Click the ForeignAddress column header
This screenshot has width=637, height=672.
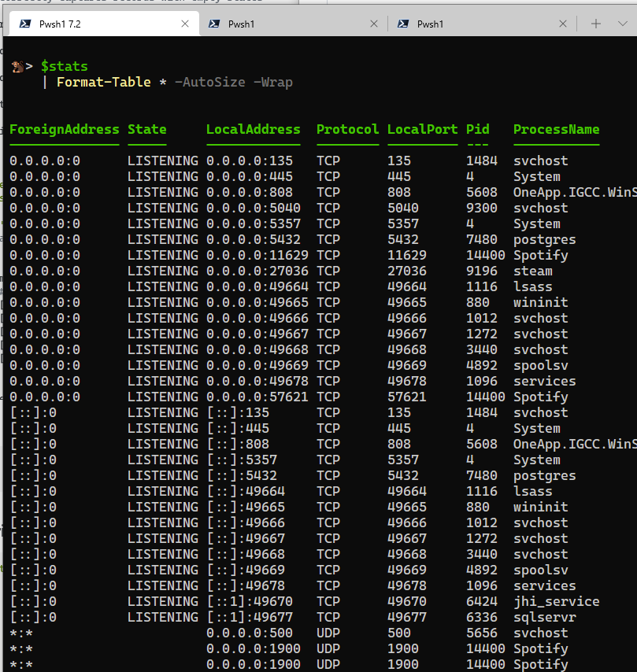click(x=65, y=129)
